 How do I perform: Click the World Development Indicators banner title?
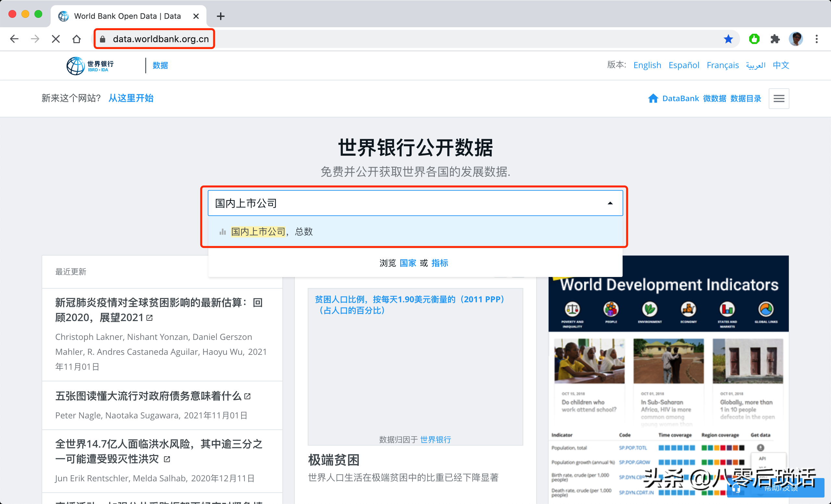669,285
